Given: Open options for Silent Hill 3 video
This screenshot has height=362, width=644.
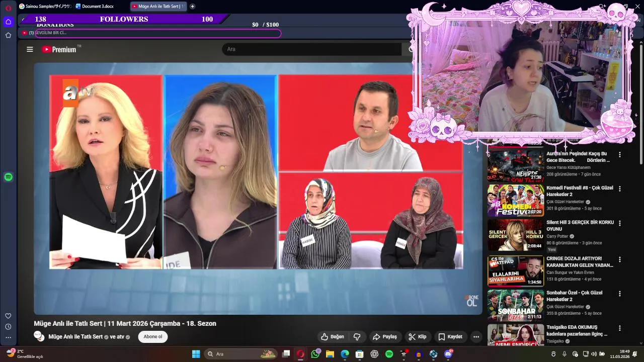Looking at the screenshot, I should coord(619,223).
